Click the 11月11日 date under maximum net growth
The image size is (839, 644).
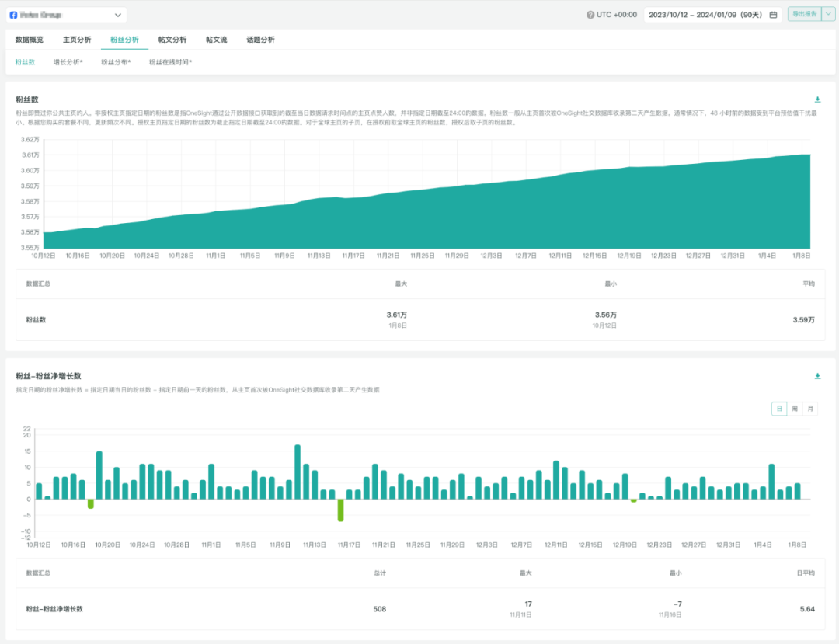pos(520,615)
